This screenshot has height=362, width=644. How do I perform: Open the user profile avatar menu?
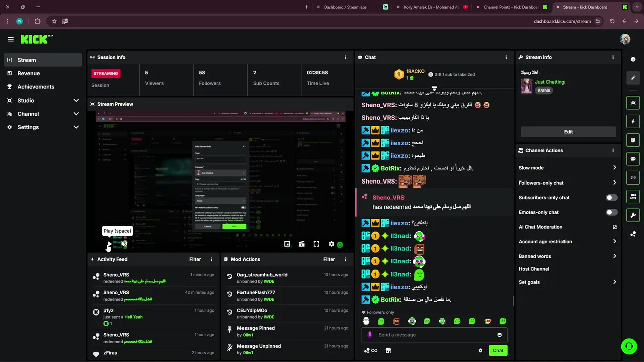click(x=625, y=39)
